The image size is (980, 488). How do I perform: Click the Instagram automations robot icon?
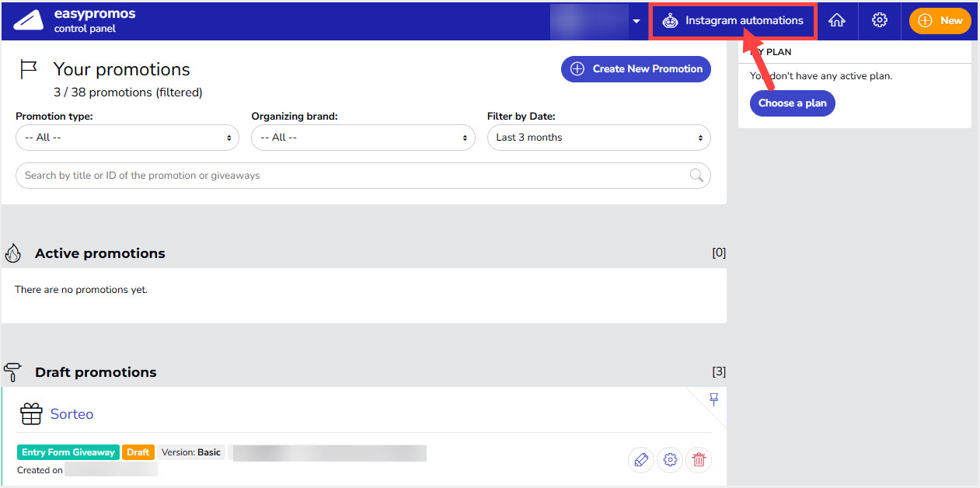[670, 22]
